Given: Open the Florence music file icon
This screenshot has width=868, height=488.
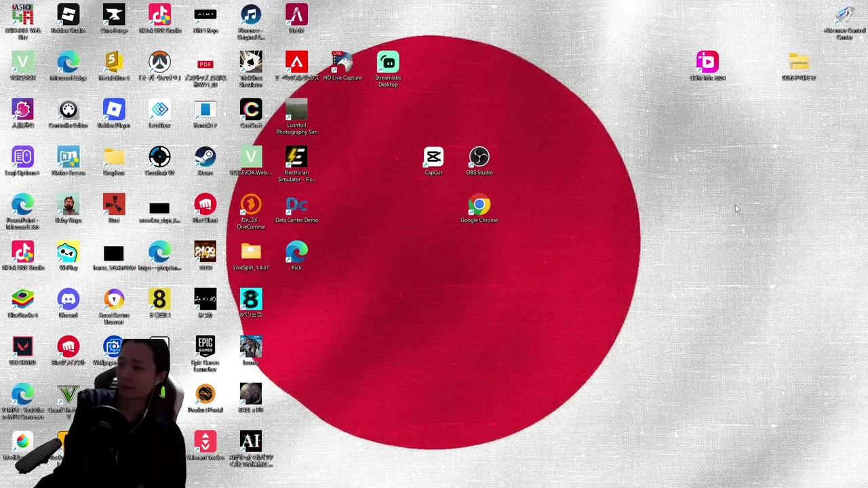Looking at the screenshot, I should 251,15.
